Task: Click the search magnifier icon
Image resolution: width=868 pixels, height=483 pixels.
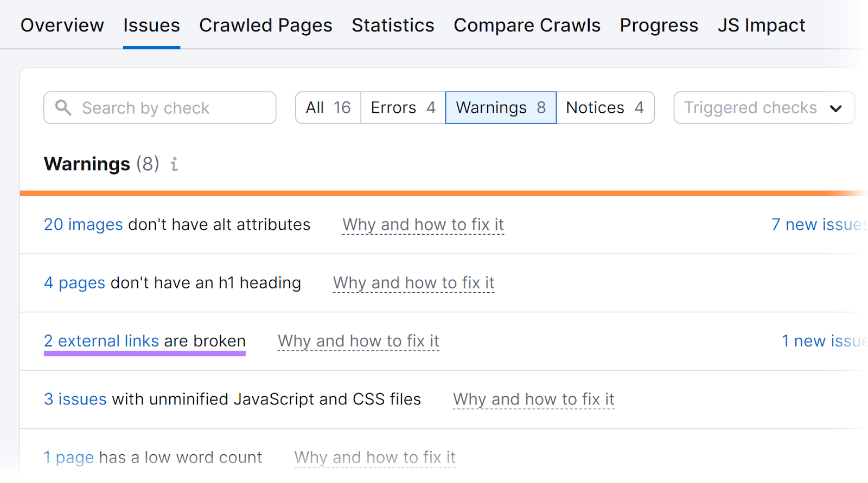Action: (x=63, y=107)
